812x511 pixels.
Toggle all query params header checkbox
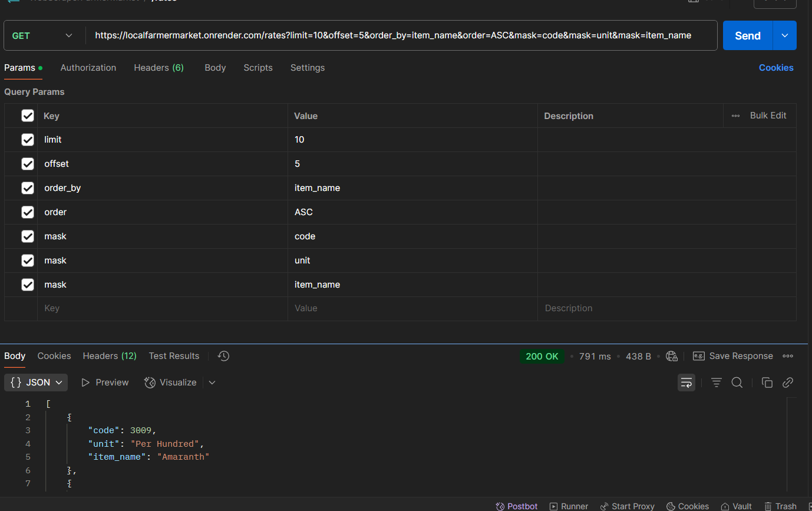pos(28,116)
